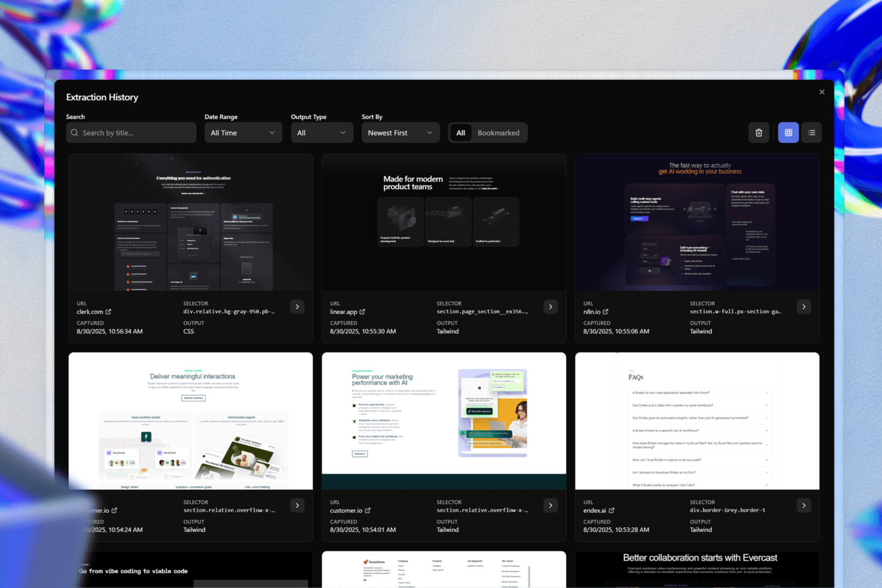Close the Extraction History dialog
This screenshot has width=882, height=588.
click(822, 92)
